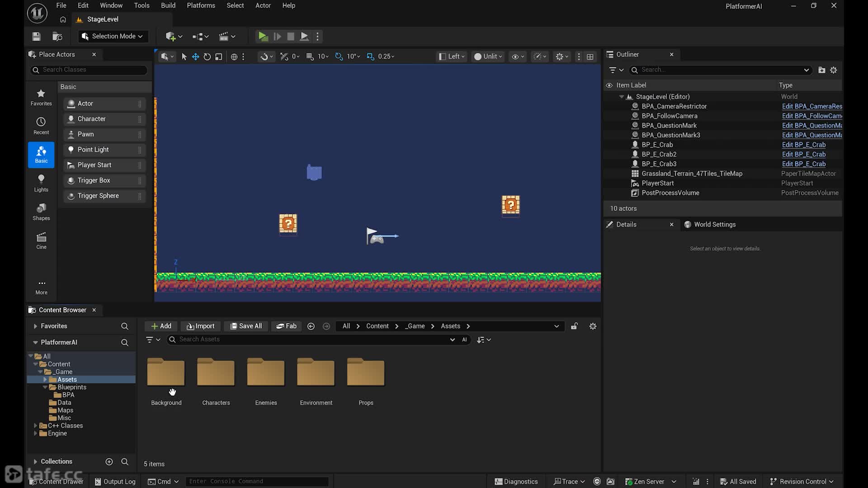The height and width of the screenshot is (488, 868).
Task: Open the rotation snap 10° dropdown
Action: click(x=354, y=56)
